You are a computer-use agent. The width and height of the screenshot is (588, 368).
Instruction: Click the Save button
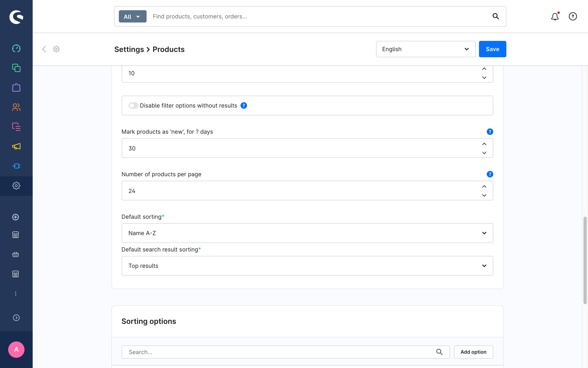(x=492, y=49)
